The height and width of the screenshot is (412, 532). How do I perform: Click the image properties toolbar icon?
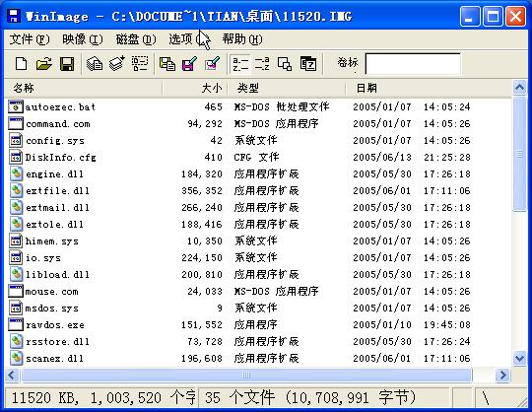click(x=285, y=63)
